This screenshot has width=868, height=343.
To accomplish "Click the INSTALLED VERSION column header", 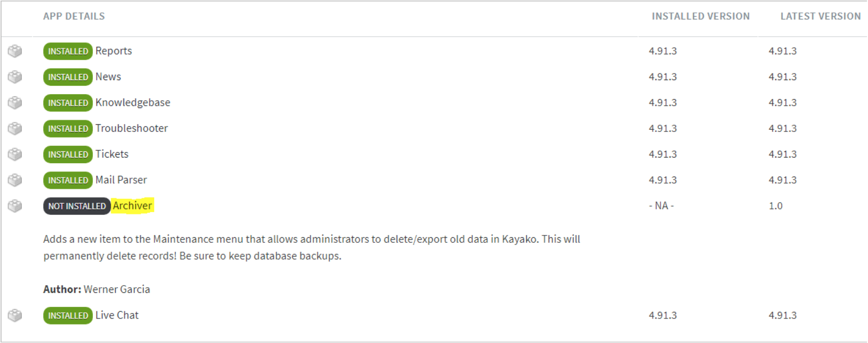I will click(701, 16).
